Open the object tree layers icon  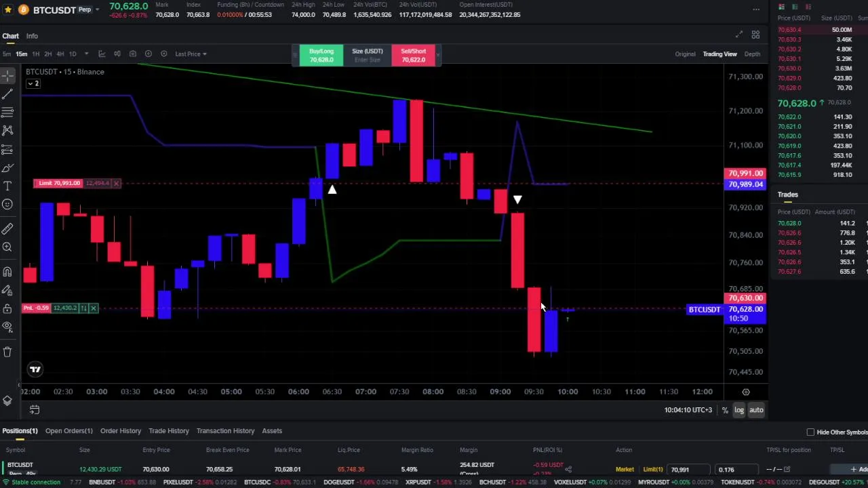7,401
